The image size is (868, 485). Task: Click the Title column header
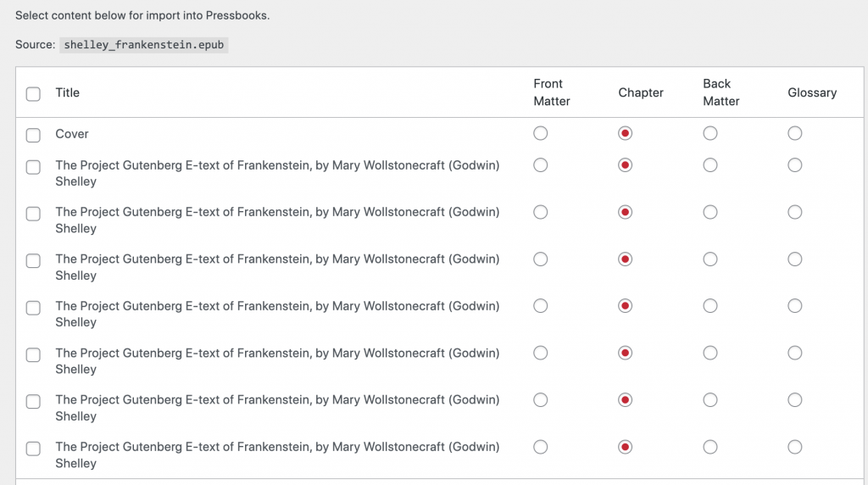pos(68,92)
